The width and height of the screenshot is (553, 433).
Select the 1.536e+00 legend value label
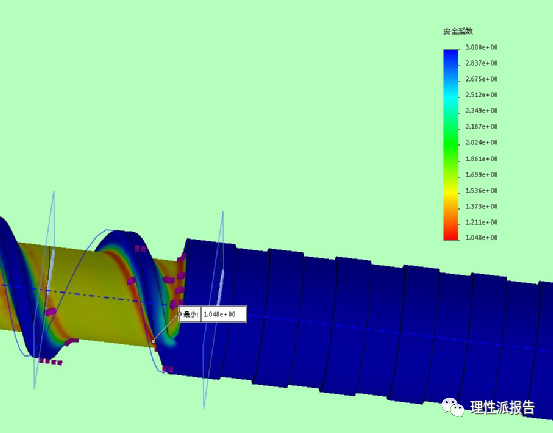coord(481,190)
